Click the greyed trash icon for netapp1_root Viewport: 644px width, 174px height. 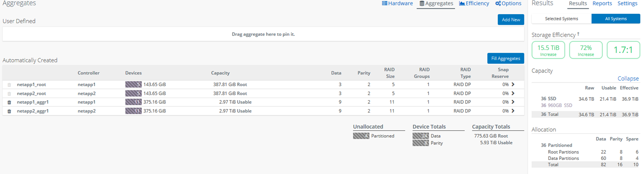tap(9, 84)
